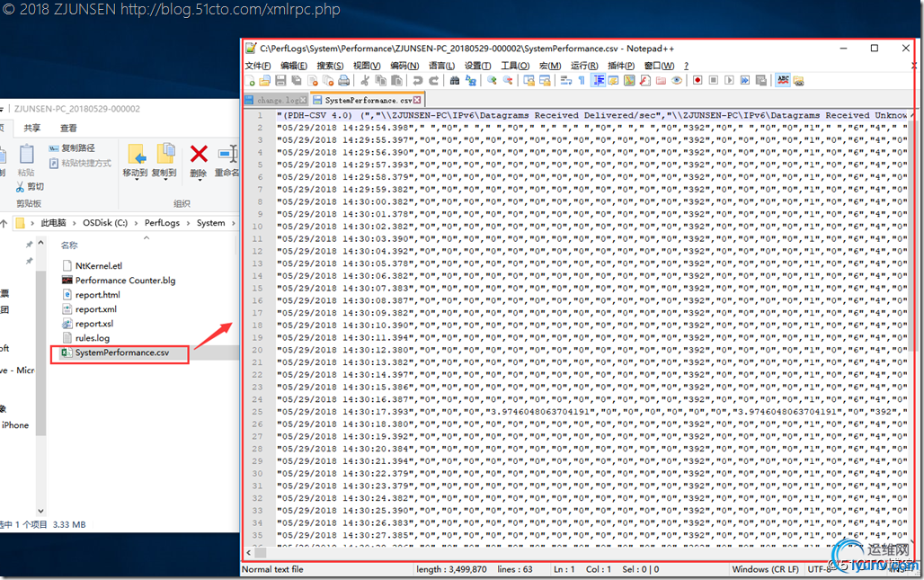The height and width of the screenshot is (580, 924).
Task: Open Find with the binoculars icon
Action: coord(454,81)
